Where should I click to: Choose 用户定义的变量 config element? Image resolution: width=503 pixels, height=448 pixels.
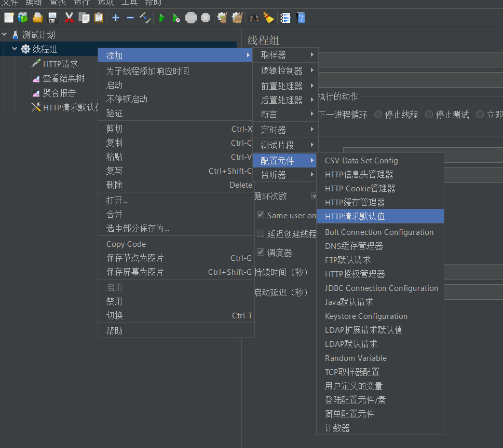380,386
